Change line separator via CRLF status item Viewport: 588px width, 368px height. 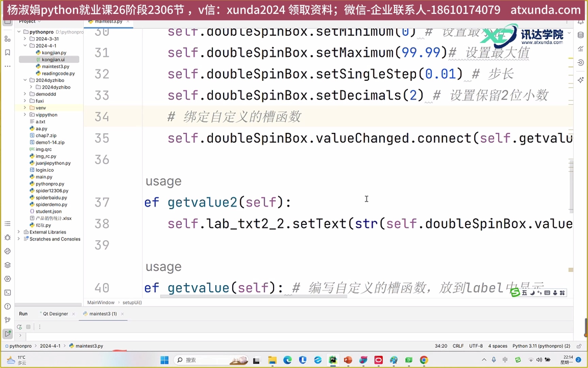458,346
